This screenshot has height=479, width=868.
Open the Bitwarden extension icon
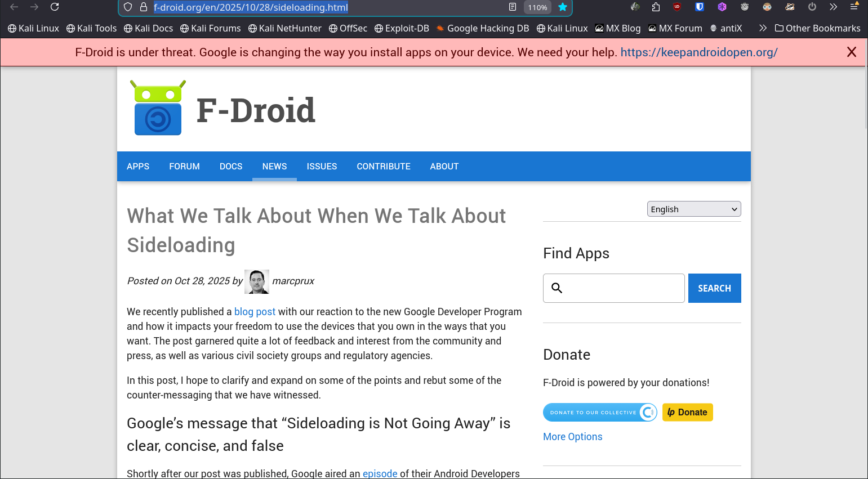coord(700,7)
